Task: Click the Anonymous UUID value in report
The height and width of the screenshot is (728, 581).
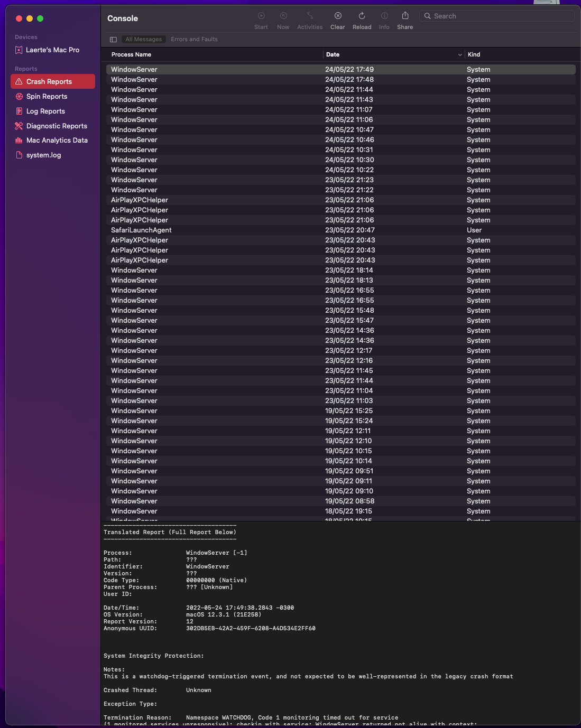Action: pos(251,628)
